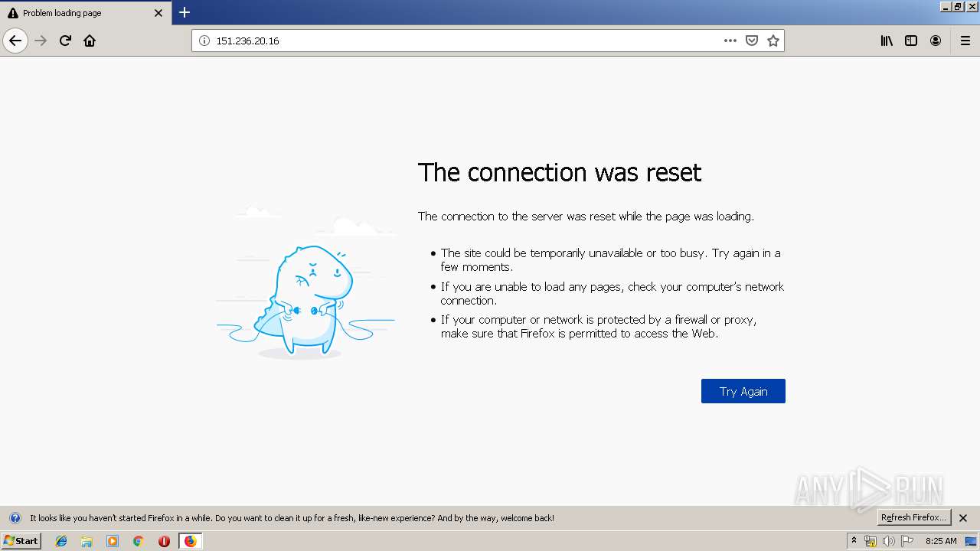The image size is (980, 551).
Task: Click the Show desktop tray icon
Action: pos(972,541)
